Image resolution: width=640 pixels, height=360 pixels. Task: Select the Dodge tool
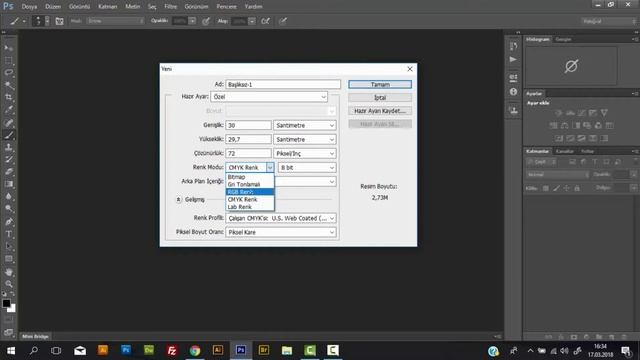pos(9,209)
